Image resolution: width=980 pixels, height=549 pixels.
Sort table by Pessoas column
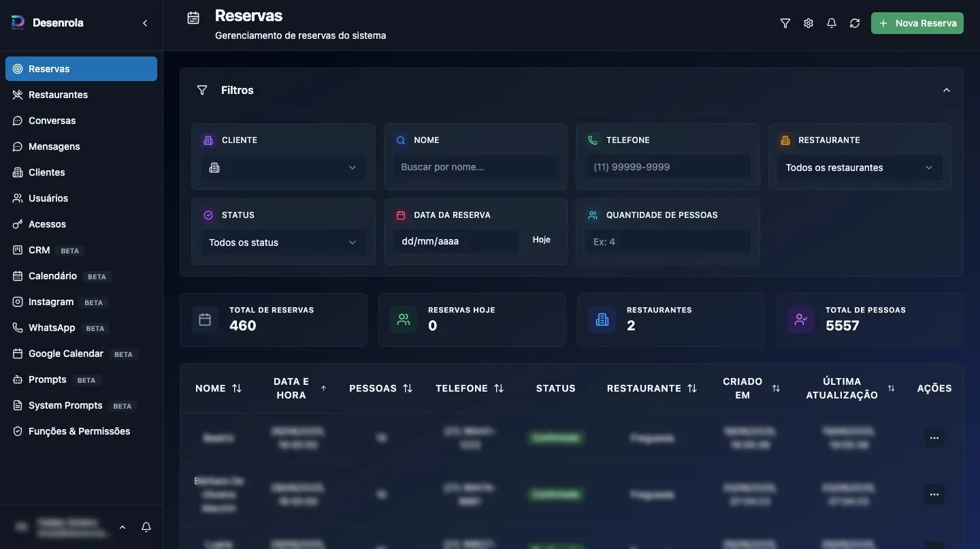(380, 388)
